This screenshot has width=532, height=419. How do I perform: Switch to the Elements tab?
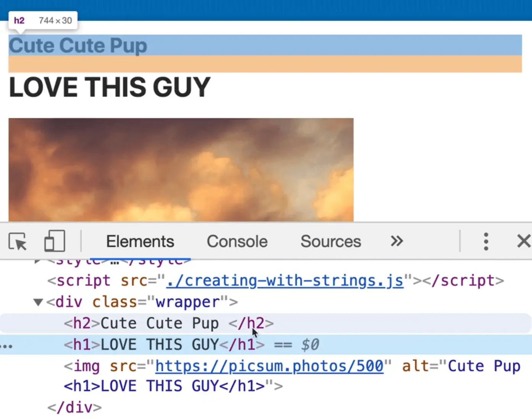click(x=140, y=242)
